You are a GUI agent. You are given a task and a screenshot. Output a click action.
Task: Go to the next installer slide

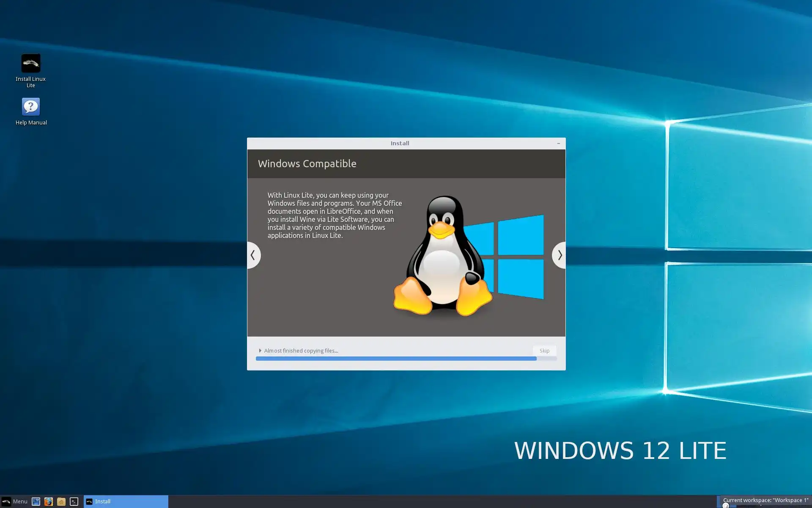pyautogui.click(x=559, y=255)
